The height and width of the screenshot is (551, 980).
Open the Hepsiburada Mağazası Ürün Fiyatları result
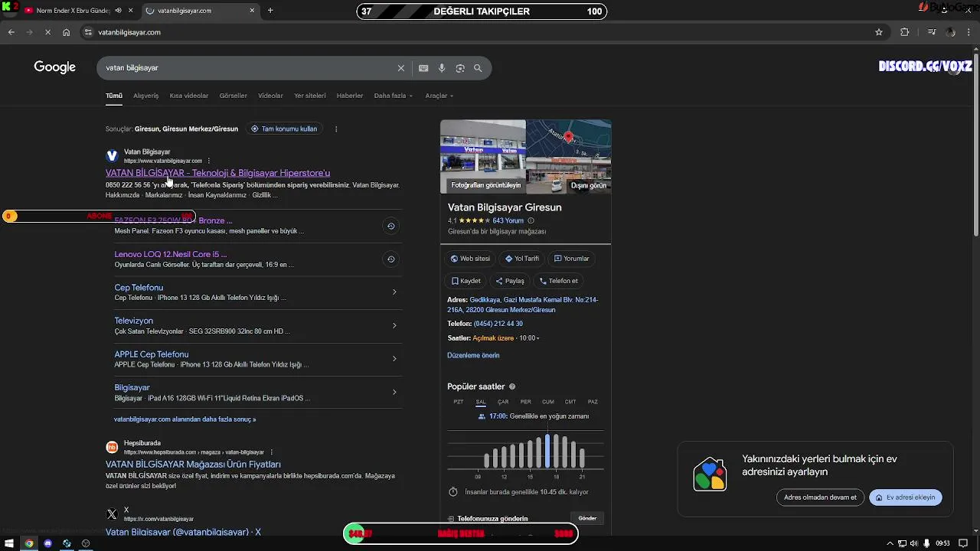click(x=193, y=465)
